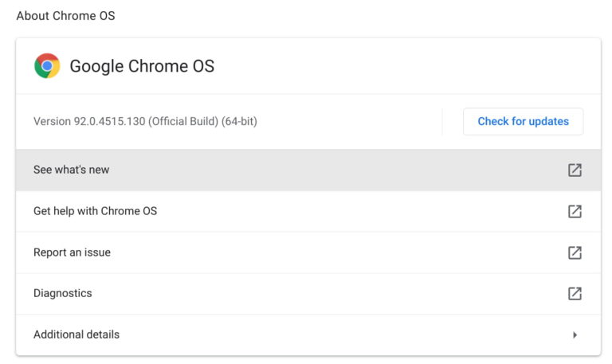This screenshot has height=364, width=612.
Task: Click the Google Chrome logo icon
Action: coord(47,66)
